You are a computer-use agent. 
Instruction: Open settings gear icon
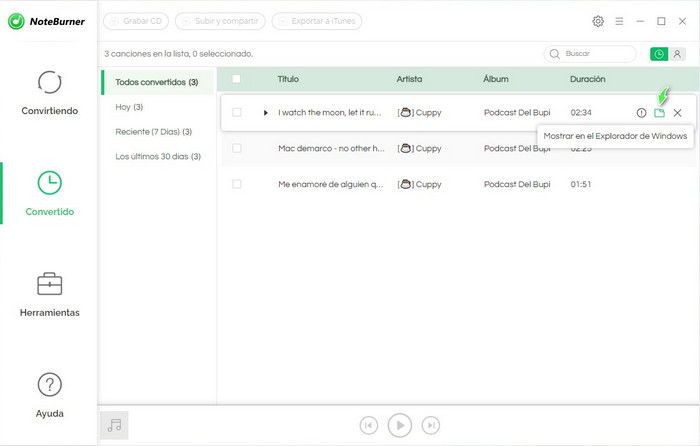pyautogui.click(x=598, y=21)
